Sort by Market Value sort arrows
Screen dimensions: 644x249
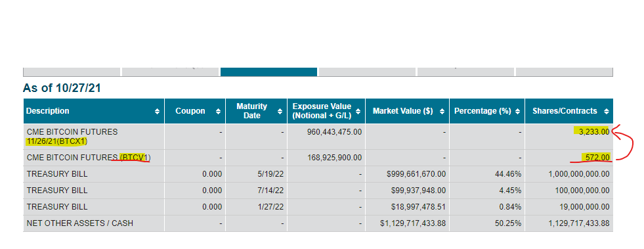[x=442, y=111]
